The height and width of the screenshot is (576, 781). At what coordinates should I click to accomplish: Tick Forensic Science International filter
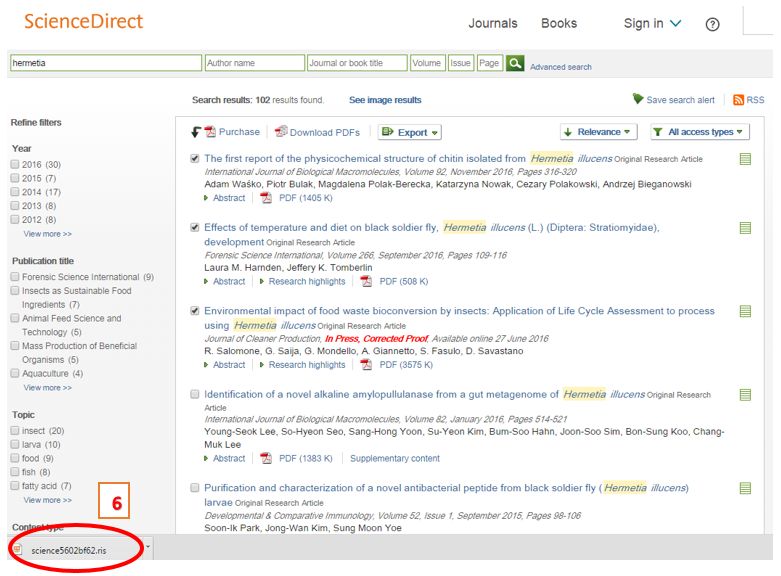coord(15,277)
